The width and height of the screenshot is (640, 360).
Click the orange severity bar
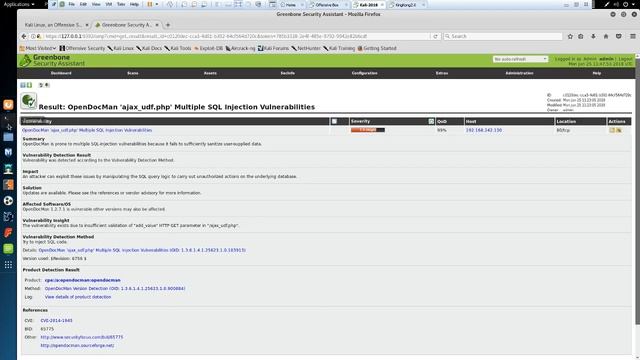click(368, 130)
